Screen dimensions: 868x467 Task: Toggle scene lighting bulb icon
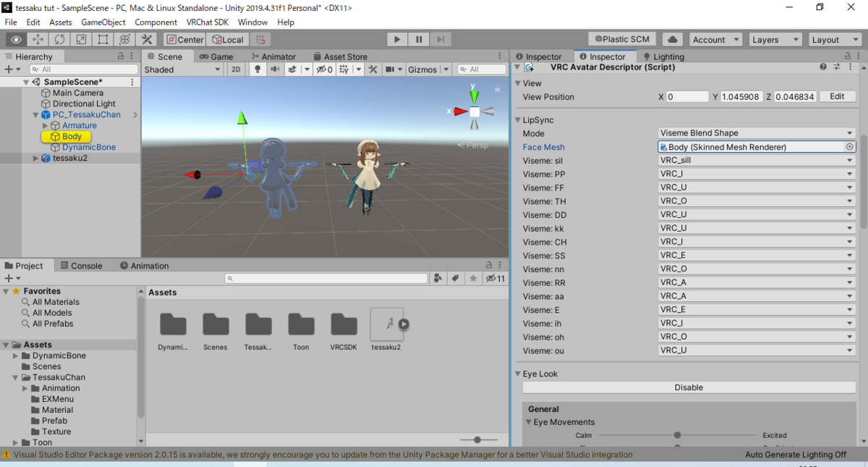[x=256, y=70]
